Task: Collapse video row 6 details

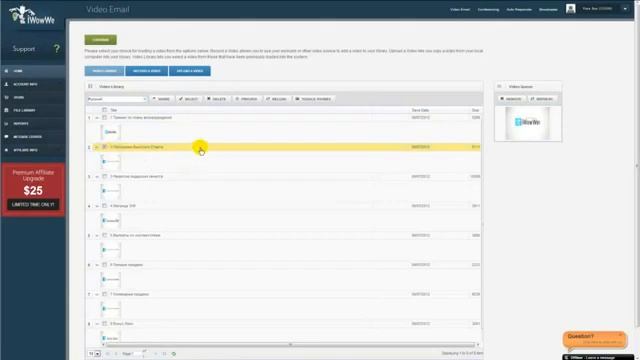Action: tap(97, 265)
